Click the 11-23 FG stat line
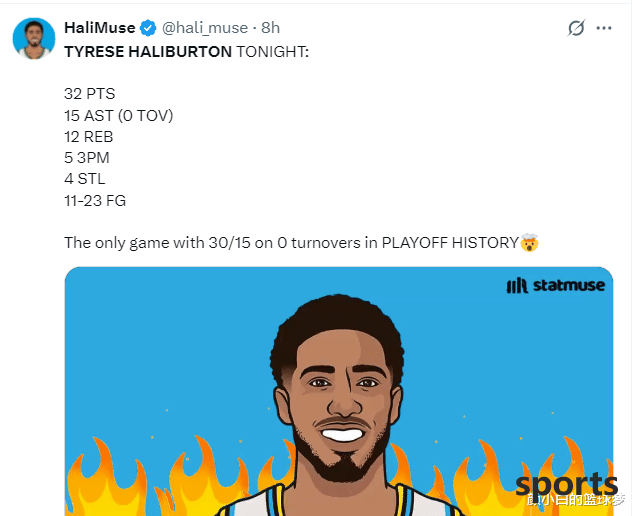This screenshot has width=633, height=516. 95,200
